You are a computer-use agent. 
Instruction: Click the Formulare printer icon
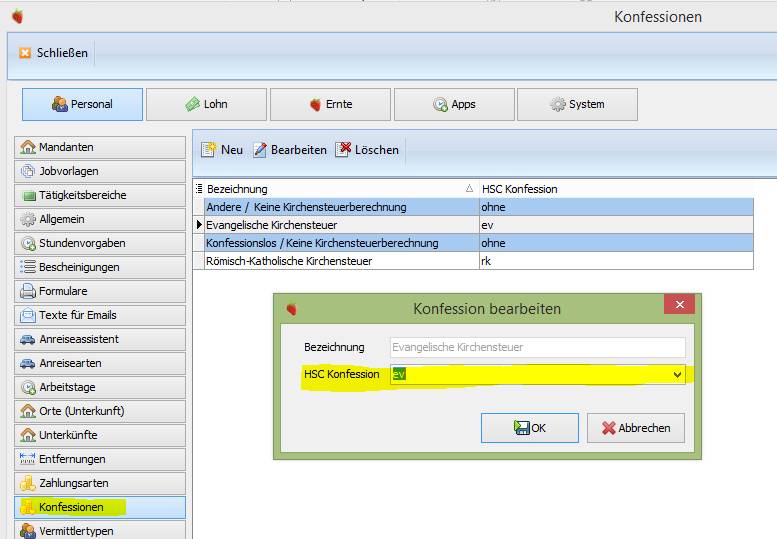(x=28, y=291)
